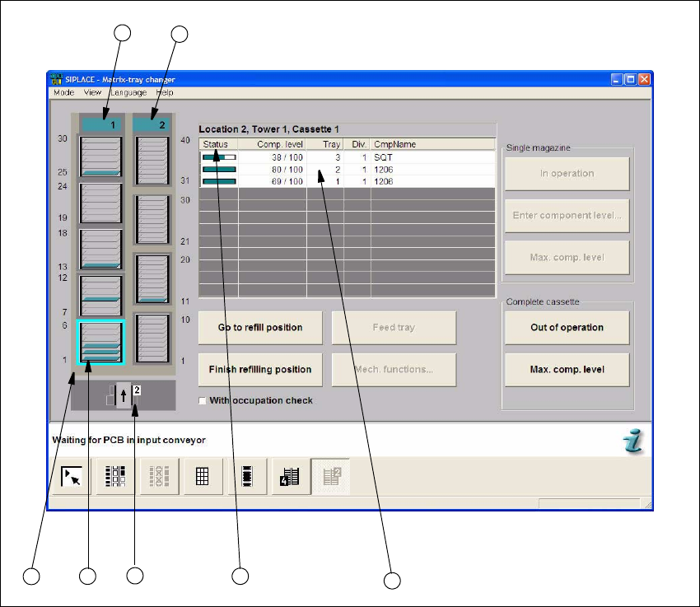700x607 pixels.
Task: Click Max. comp. level under Complete cassette
Action: pyautogui.click(x=567, y=370)
